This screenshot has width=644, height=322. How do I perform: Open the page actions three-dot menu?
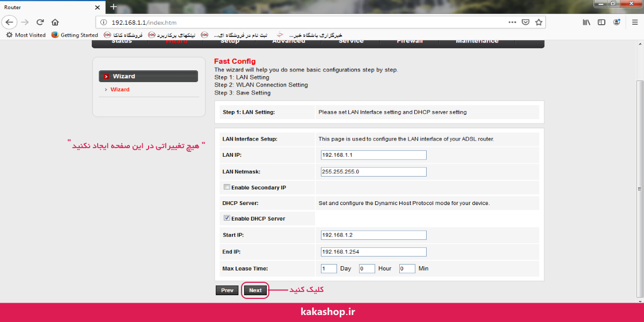(x=513, y=22)
